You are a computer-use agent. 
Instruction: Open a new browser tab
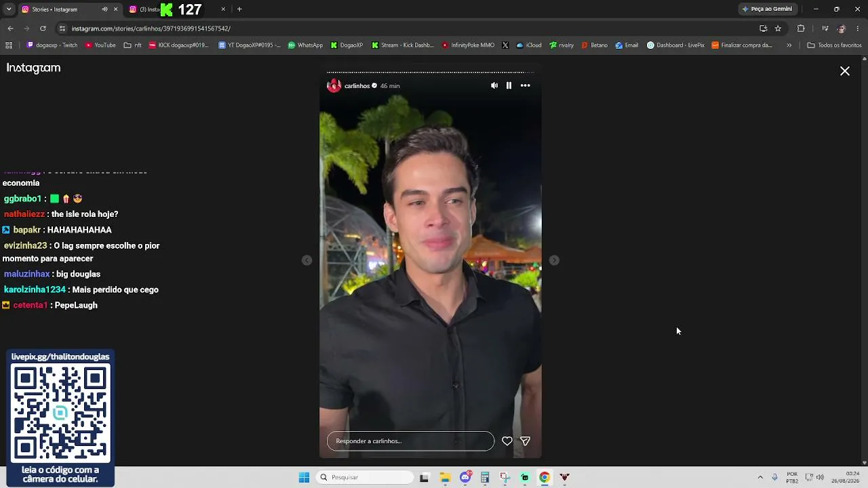tap(239, 9)
